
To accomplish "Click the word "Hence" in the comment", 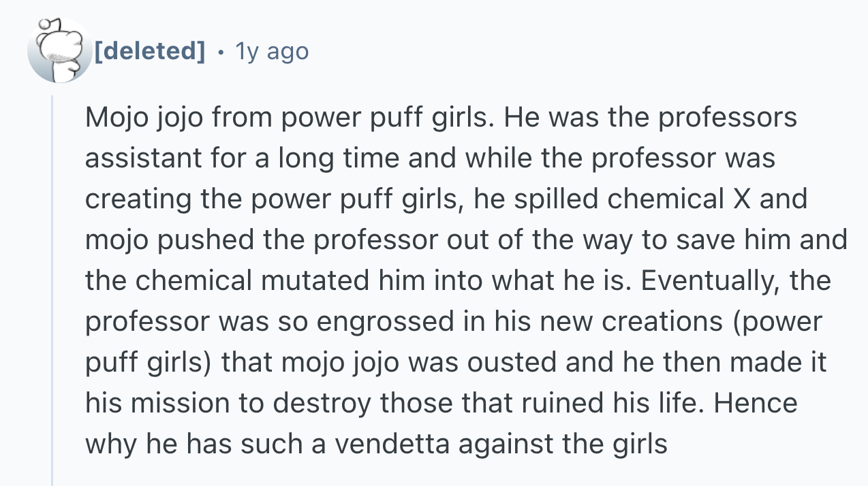I will [x=756, y=403].
